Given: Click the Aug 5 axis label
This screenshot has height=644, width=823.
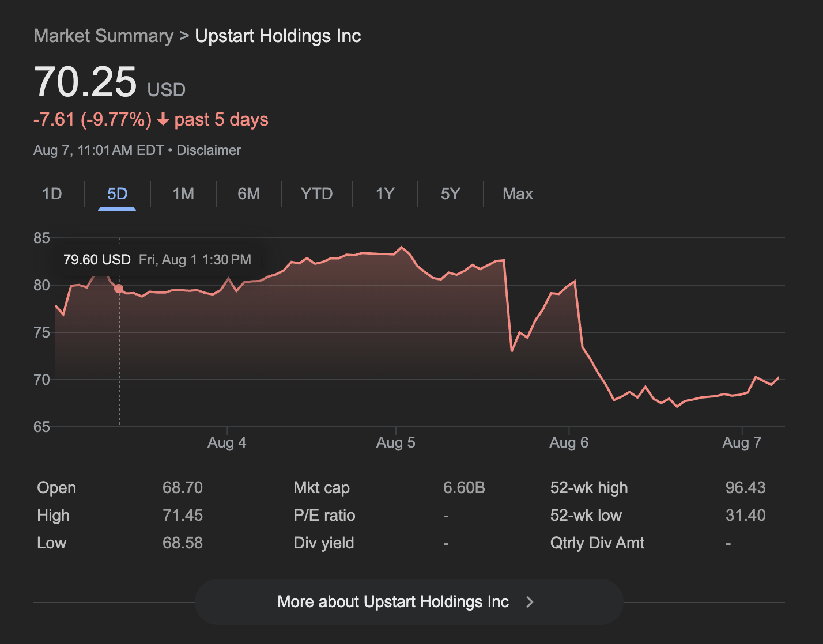Looking at the screenshot, I should click(395, 442).
